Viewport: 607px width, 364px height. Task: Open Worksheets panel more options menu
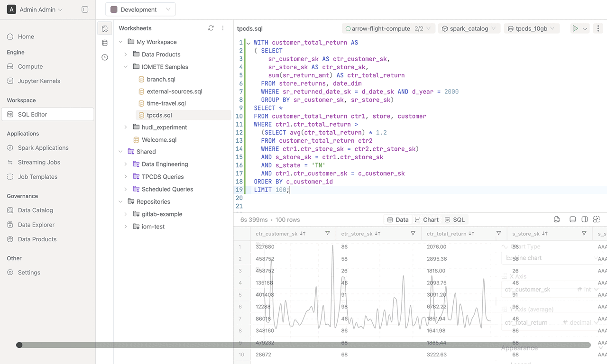coord(223,28)
